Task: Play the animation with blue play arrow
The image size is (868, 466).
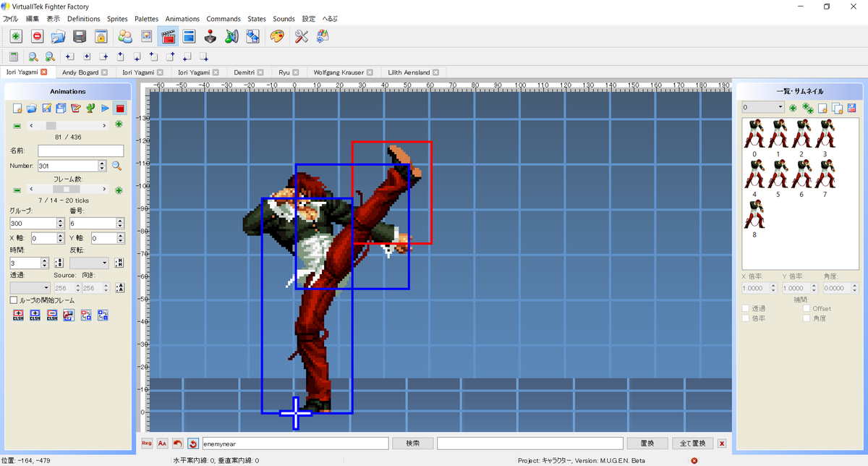Action: 105,109
